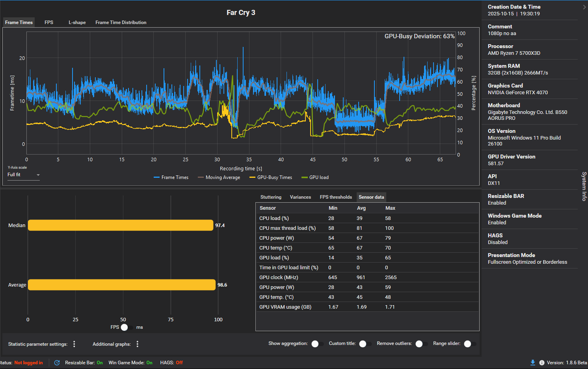Click the refresh icon in the status bar
Viewport: 588px width, 369px height.
coord(57,363)
